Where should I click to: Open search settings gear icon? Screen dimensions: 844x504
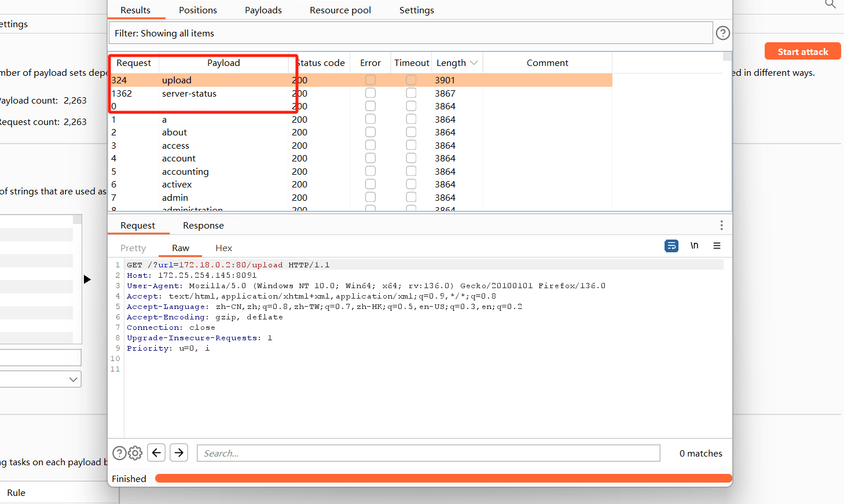coord(135,453)
